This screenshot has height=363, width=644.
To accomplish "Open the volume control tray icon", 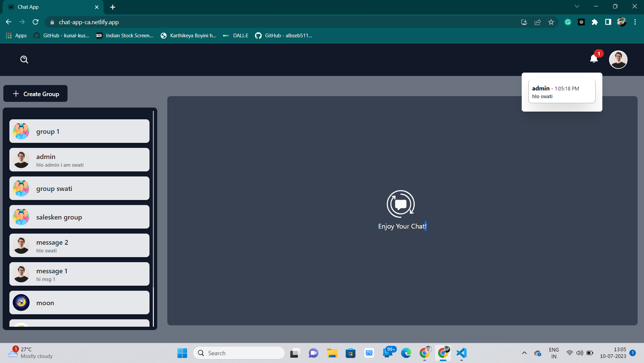I will (x=579, y=353).
